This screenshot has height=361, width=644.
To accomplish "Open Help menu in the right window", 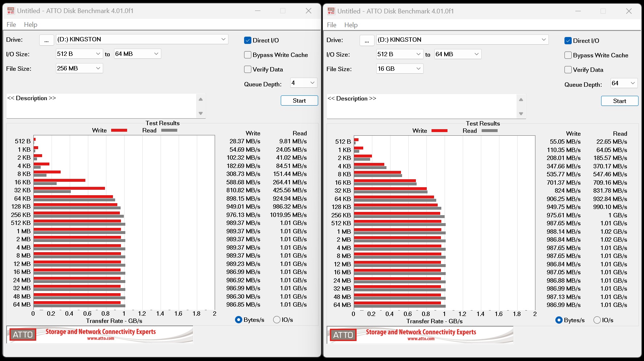I will pos(351,25).
